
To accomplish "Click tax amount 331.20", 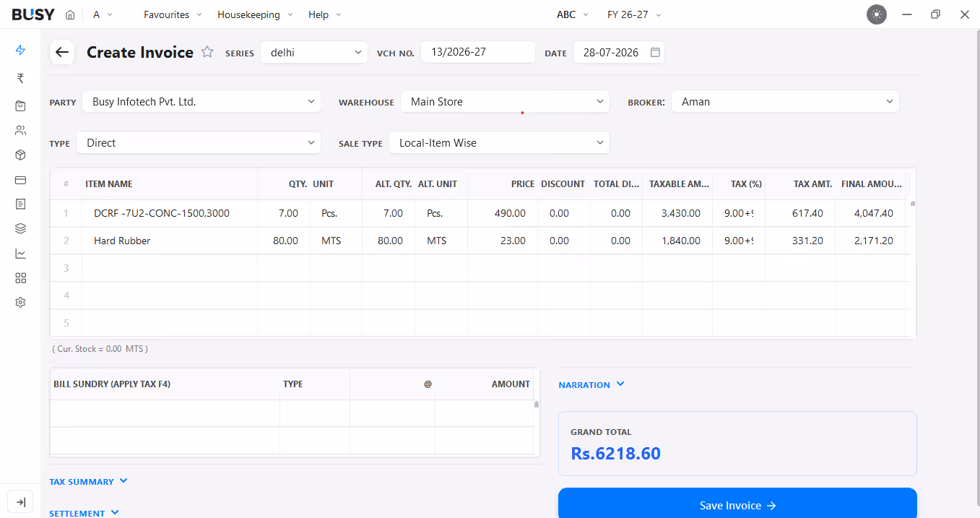I will tap(800, 241).
